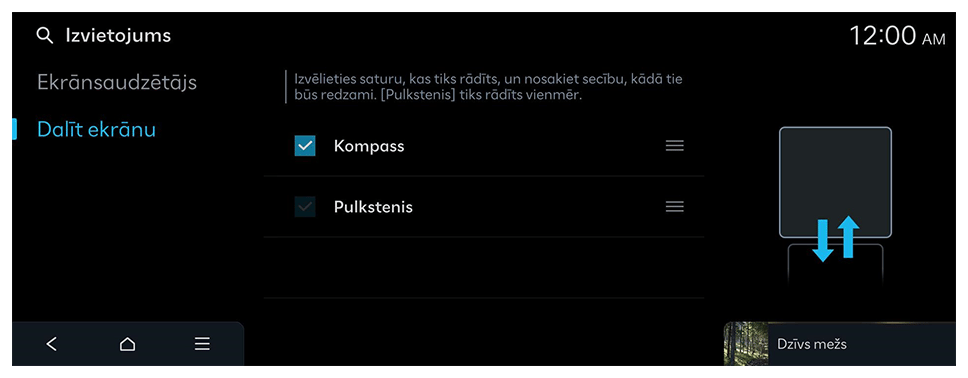This screenshot has height=378, width=968.
Task: Uncheck the Kompass checkbox
Action: coord(305,146)
